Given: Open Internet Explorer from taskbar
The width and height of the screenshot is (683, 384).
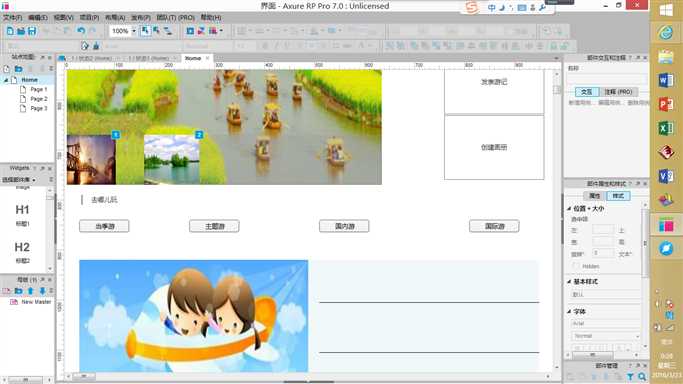Looking at the screenshot, I should (666, 33).
